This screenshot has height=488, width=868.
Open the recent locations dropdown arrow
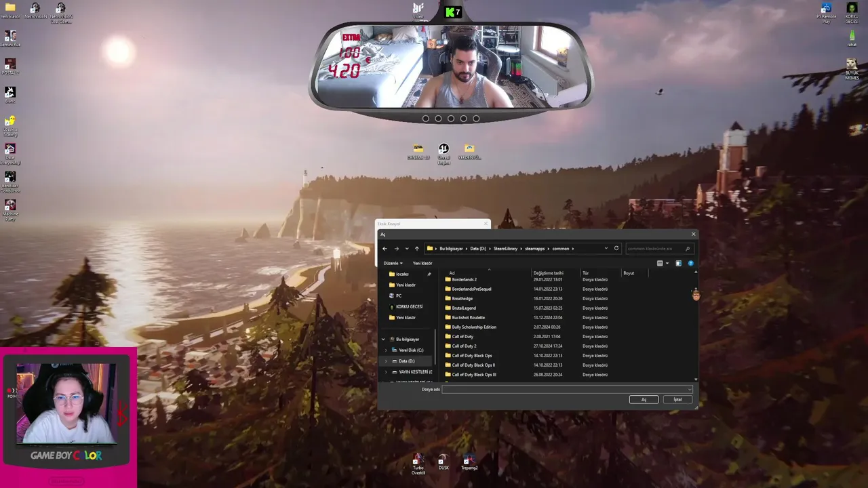pyautogui.click(x=407, y=249)
